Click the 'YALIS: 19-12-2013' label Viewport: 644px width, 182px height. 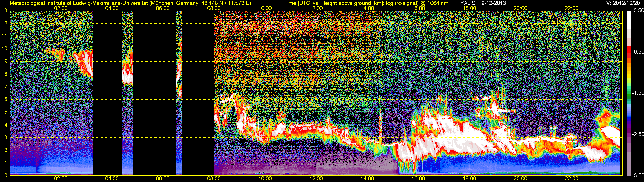tap(483, 3)
